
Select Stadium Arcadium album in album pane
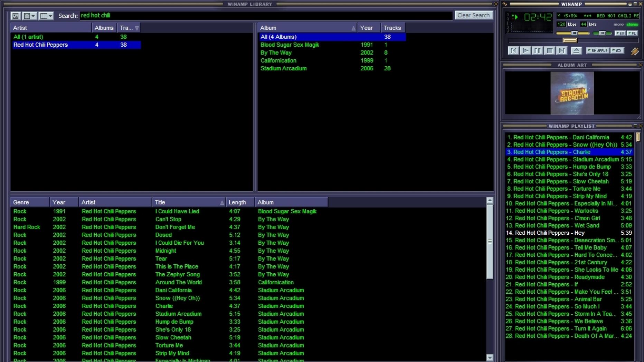[x=332, y=69]
